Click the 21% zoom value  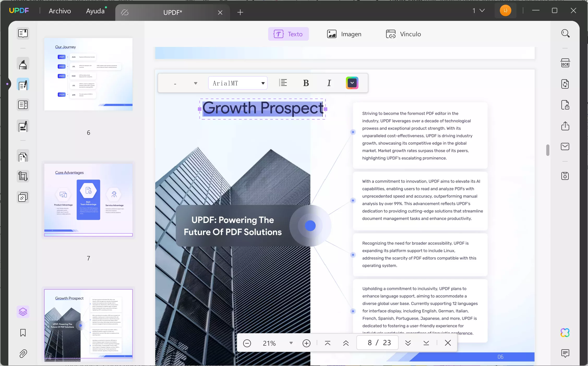coord(269,343)
